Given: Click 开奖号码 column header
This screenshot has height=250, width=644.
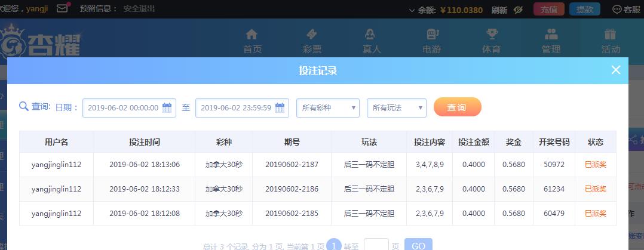Looking at the screenshot, I should (554, 142).
